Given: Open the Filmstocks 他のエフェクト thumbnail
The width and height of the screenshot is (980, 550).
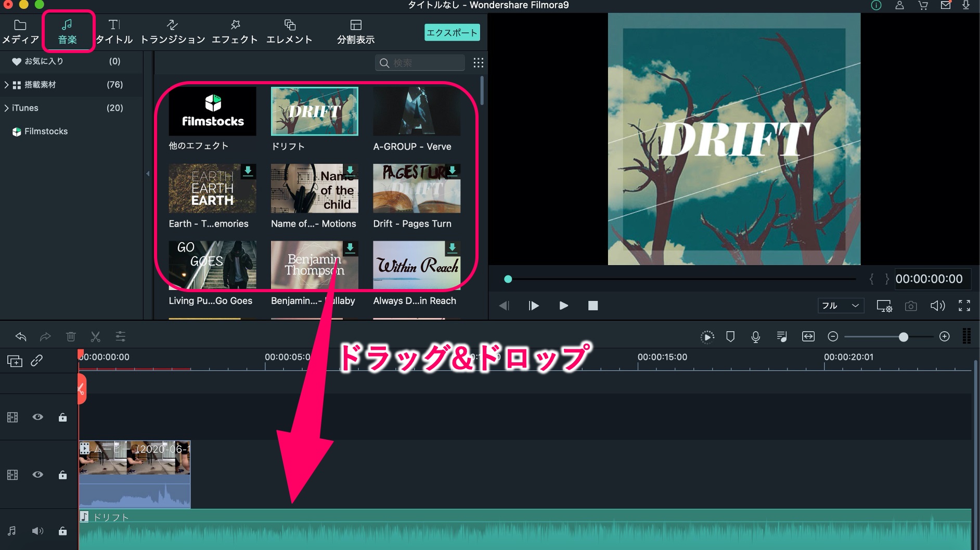Looking at the screenshot, I should (x=212, y=111).
